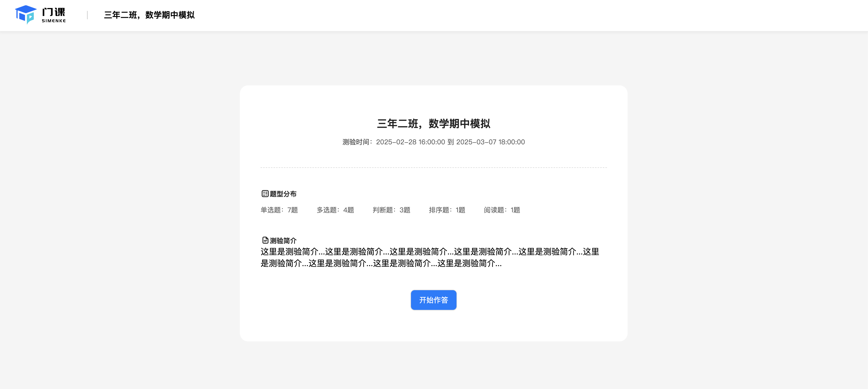
Task: Click the 排序题：1题 entry
Action: coord(447,210)
